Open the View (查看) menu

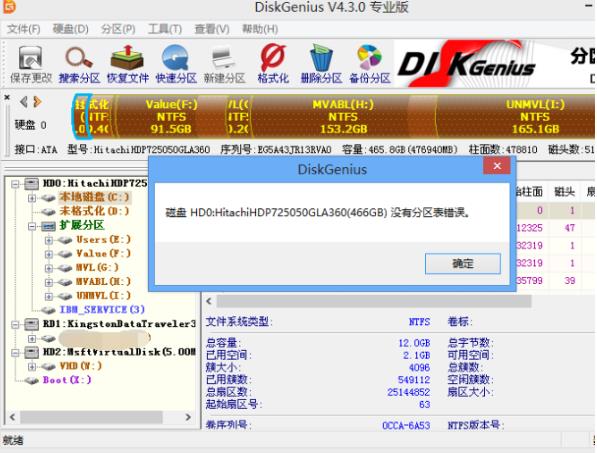[x=212, y=29]
